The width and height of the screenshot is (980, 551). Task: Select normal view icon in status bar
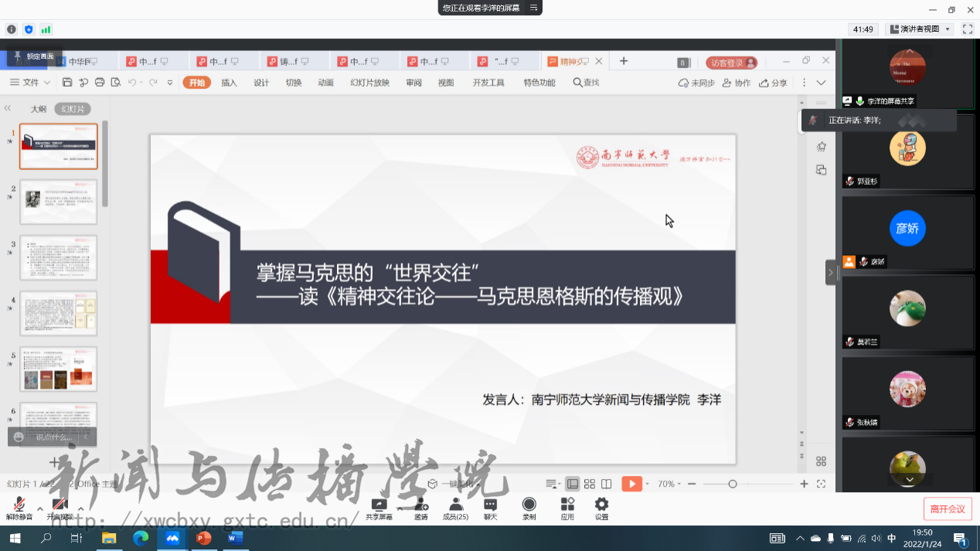(x=573, y=484)
